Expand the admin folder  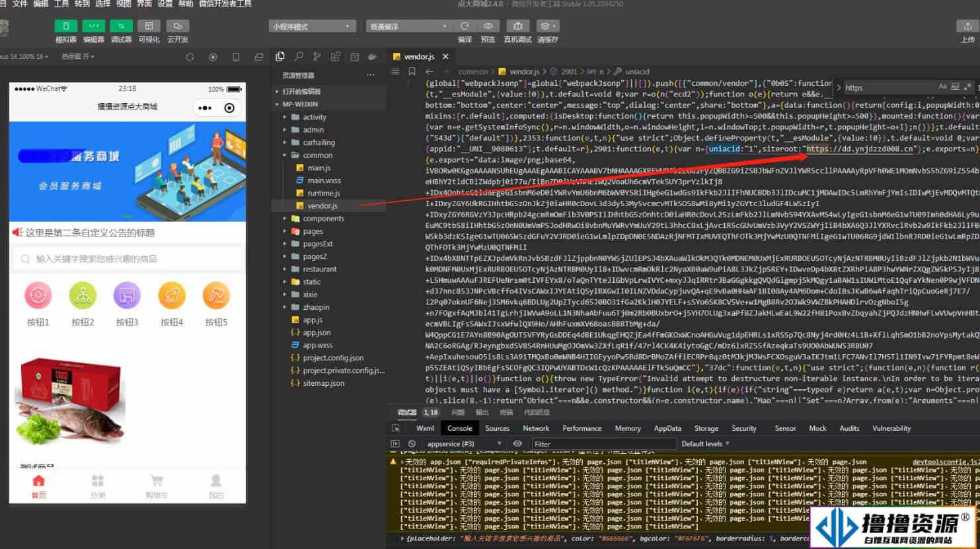(x=329, y=129)
